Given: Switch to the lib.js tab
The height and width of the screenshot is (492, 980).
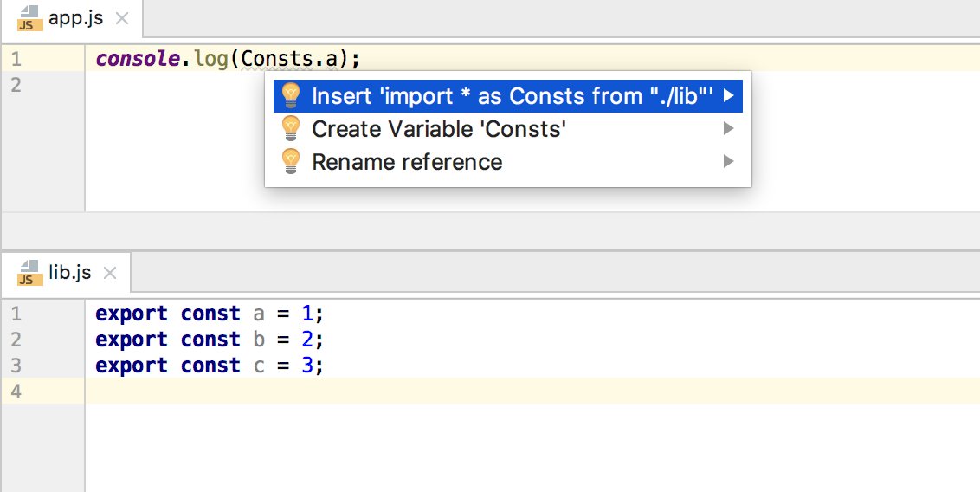Looking at the screenshot, I should [x=69, y=273].
